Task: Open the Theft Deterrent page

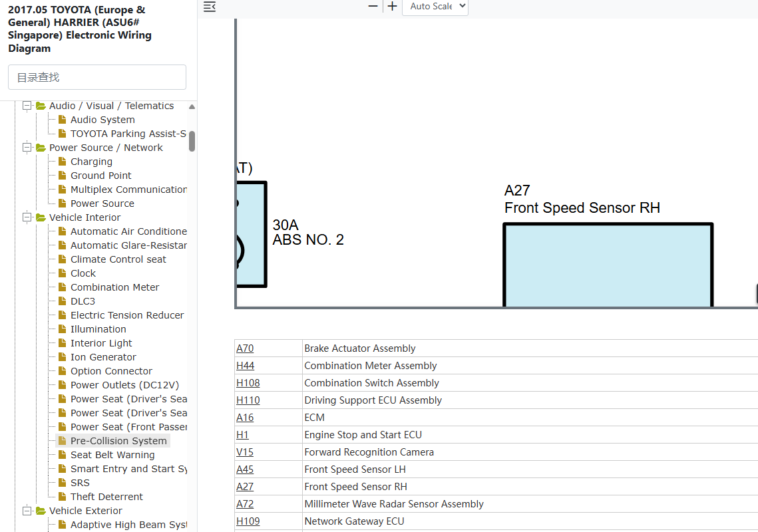Action: pos(106,497)
